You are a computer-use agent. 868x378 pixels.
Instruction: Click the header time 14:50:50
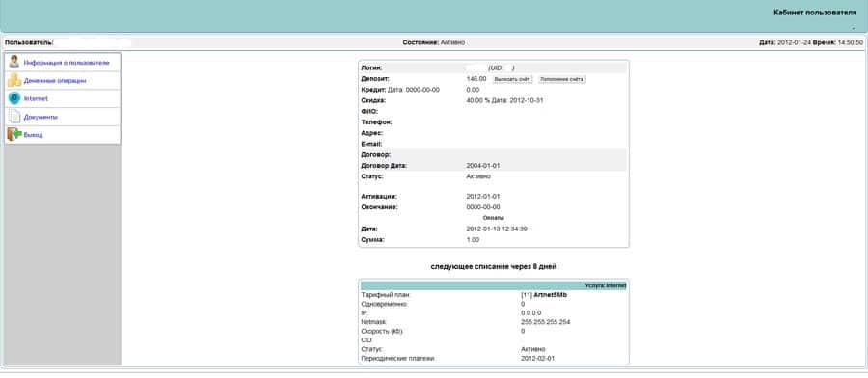tap(850, 42)
